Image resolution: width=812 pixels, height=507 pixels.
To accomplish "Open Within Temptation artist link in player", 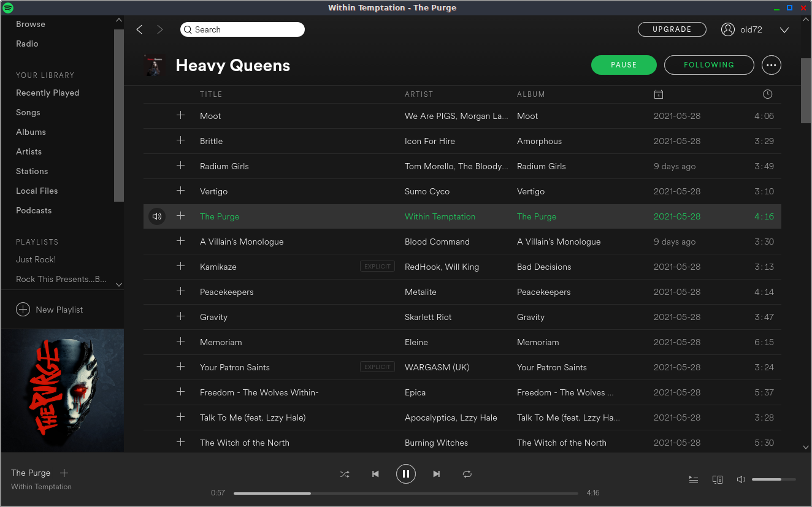I will coord(41,487).
